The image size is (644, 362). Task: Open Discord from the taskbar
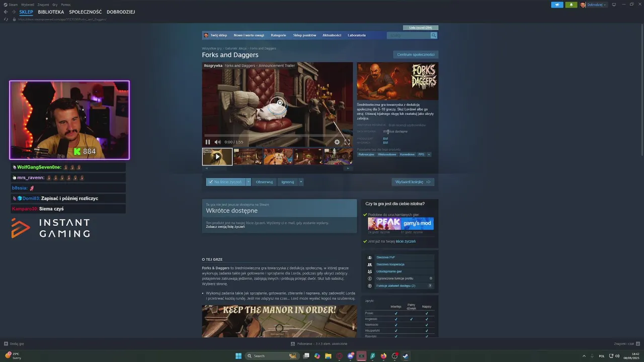(x=351, y=356)
